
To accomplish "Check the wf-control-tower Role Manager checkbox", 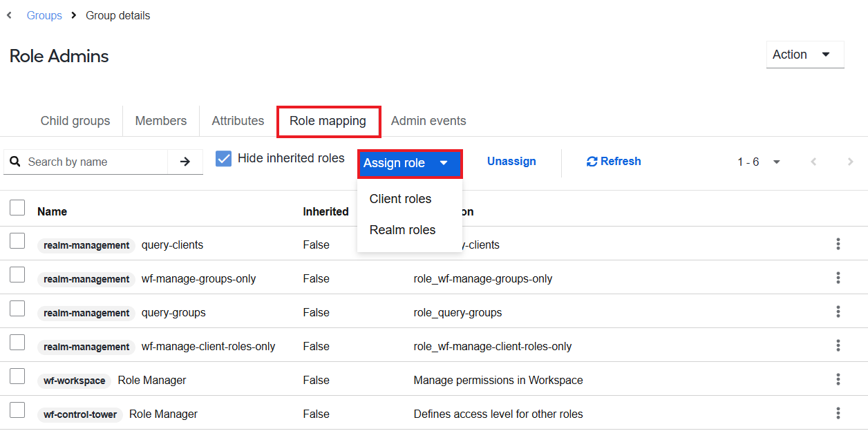I will coord(17,410).
